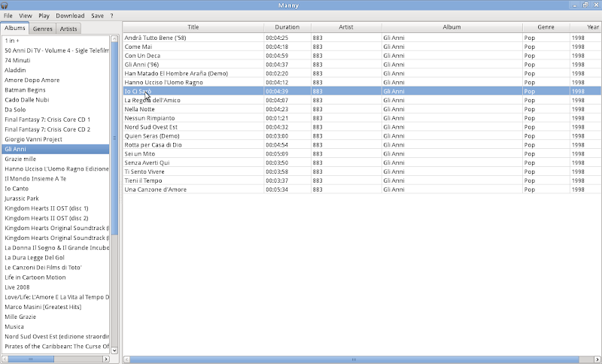Select track 'Come Mai'
The width and height of the screenshot is (602, 364).
point(138,47)
